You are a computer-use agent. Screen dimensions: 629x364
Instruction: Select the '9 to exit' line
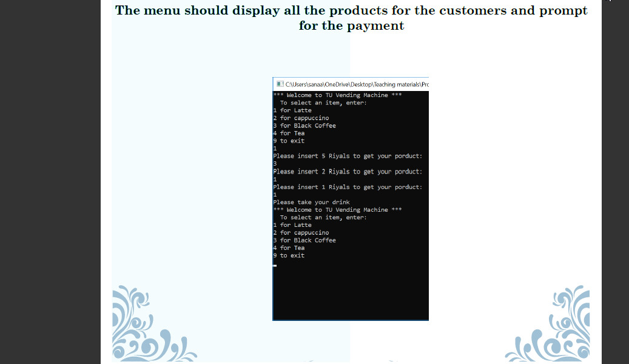coord(288,140)
